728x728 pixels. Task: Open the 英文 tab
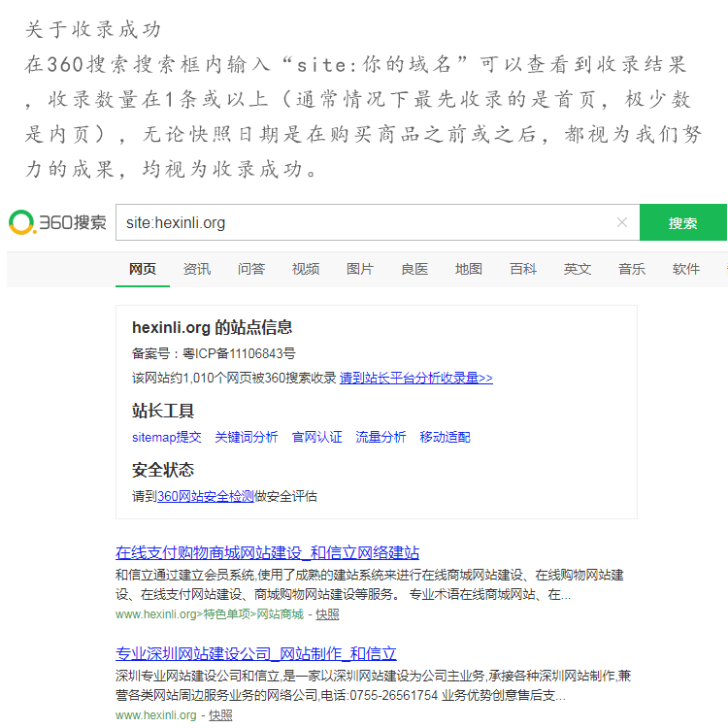click(578, 269)
